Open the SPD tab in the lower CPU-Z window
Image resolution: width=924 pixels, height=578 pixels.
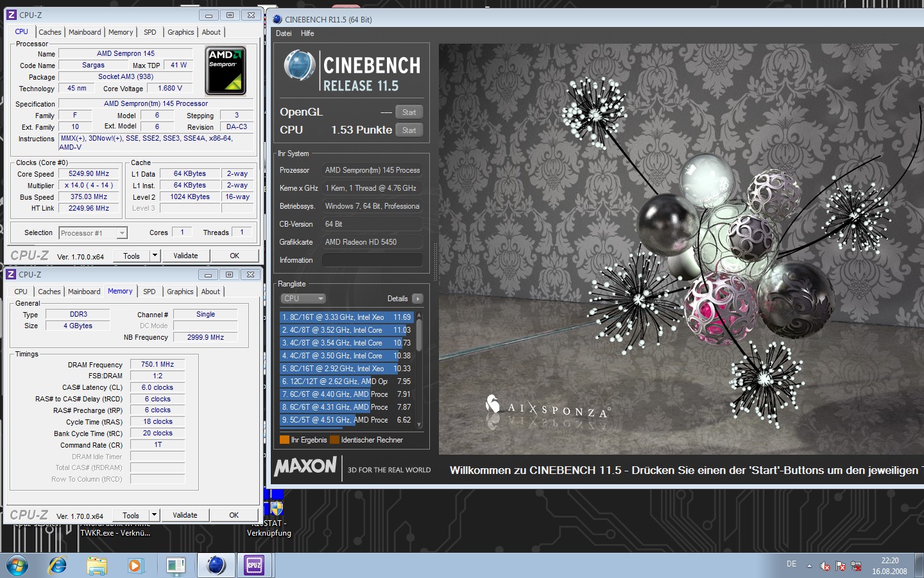coord(150,292)
